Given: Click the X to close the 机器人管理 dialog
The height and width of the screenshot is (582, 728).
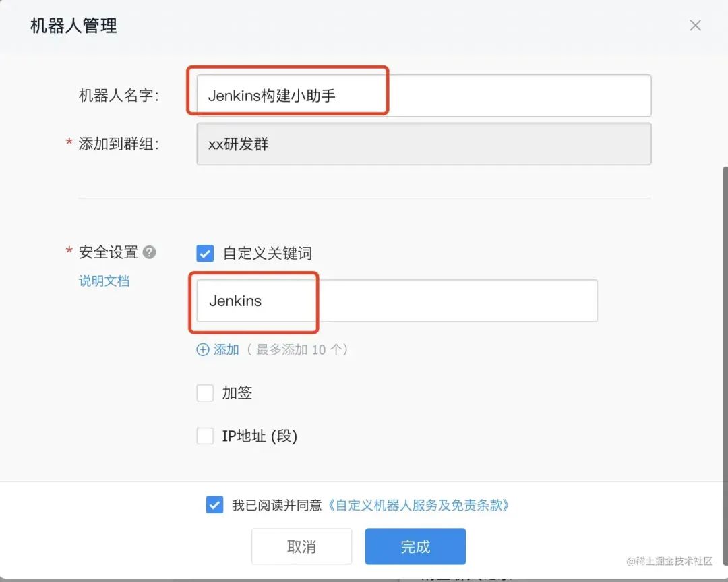Looking at the screenshot, I should point(695,25).
